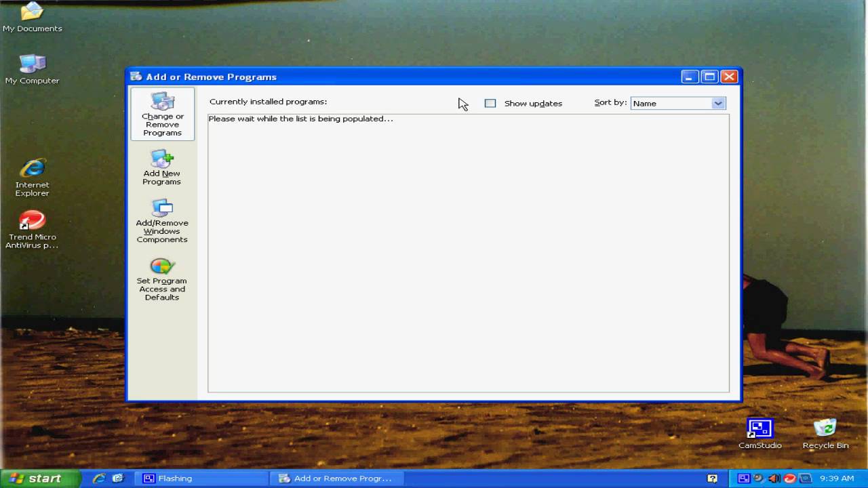The image size is (868, 488).
Task: Open CamStudio icon in system tray
Action: click(x=744, y=479)
